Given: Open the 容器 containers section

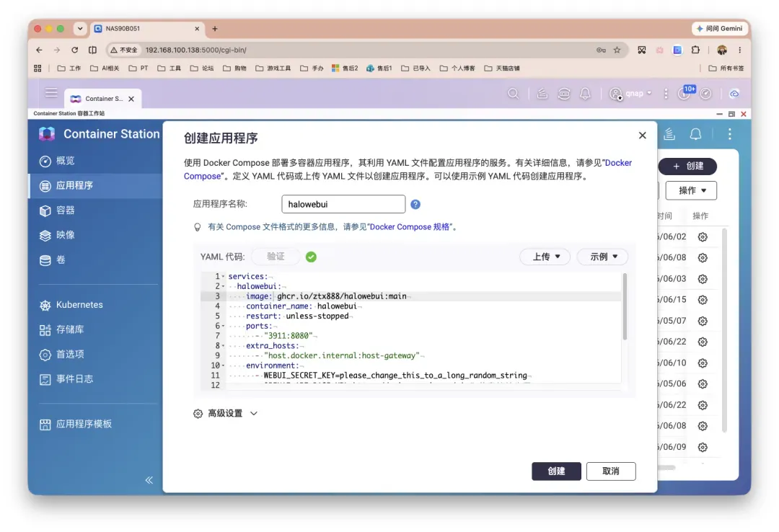Looking at the screenshot, I should coord(57,210).
